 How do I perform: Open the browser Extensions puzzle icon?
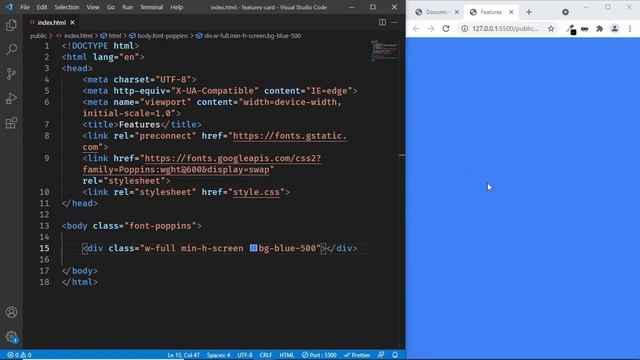[600, 29]
